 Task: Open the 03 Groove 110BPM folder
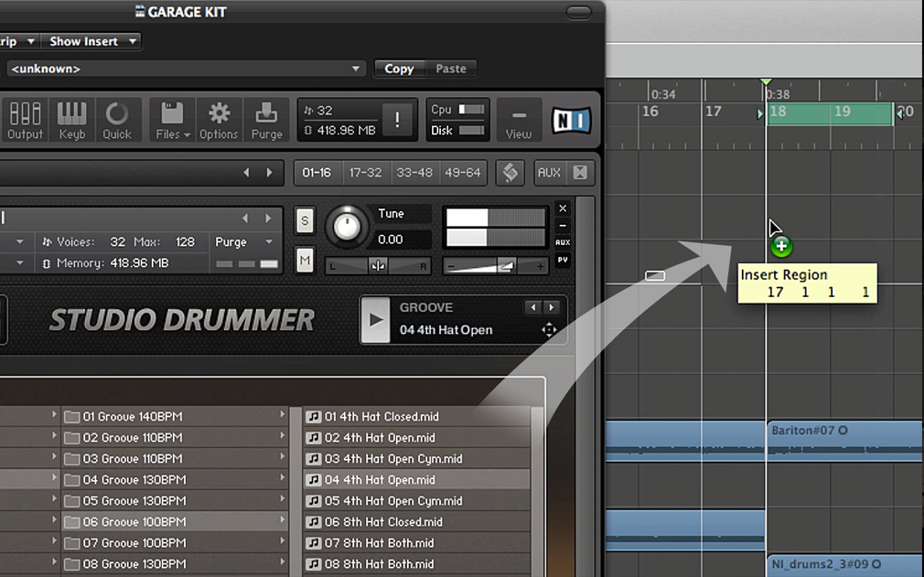[173, 459]
